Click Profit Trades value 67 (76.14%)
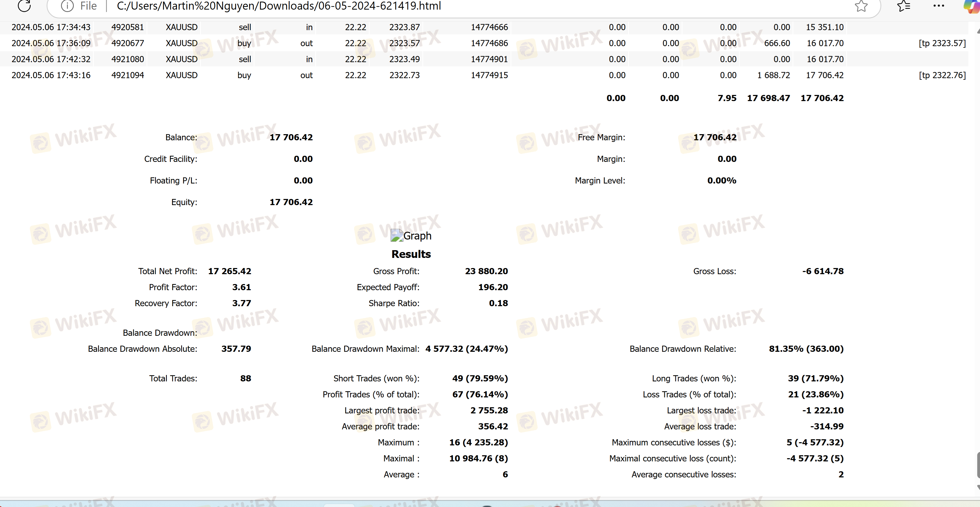 (x=480, y=395)
